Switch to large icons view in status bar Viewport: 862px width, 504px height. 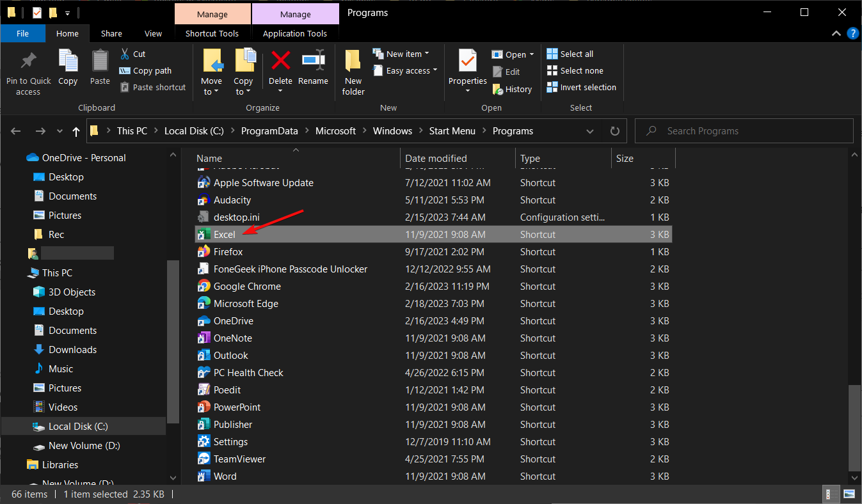pyautogui.click(x=849, y=494)
